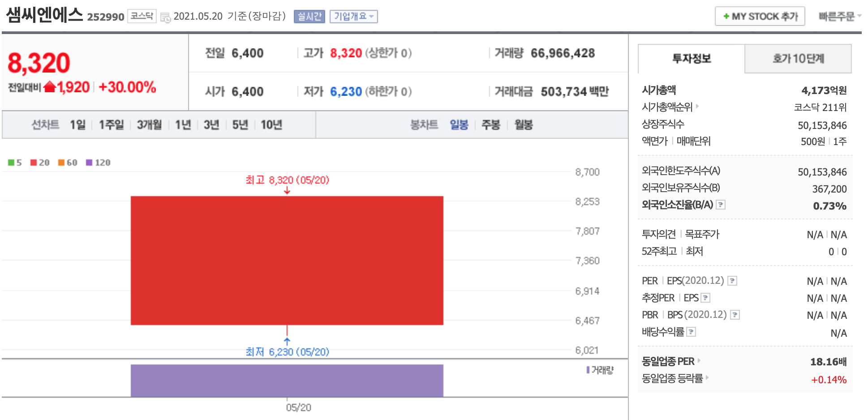Click the 05/20 date axis label
Viewport: 868px width, 420px height.
(x=298, y=407)
